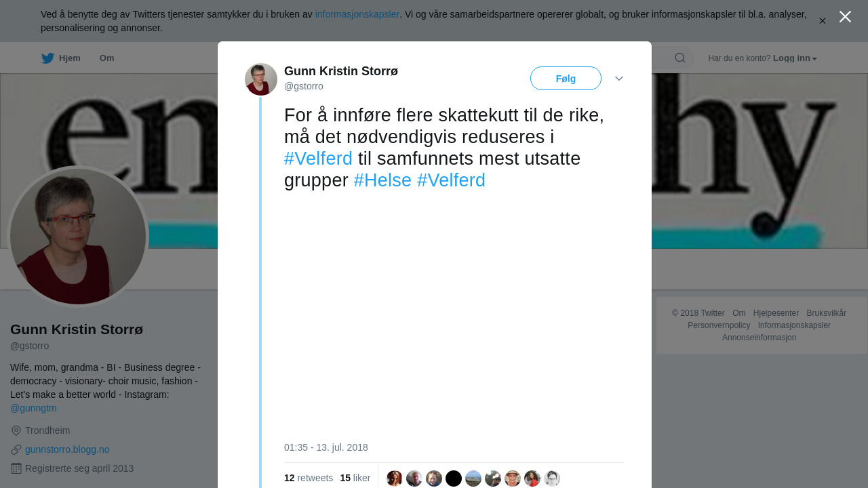This screenshot has height=488, width=868.
Task: Open the Om menu item
Action: click(106, 58)
